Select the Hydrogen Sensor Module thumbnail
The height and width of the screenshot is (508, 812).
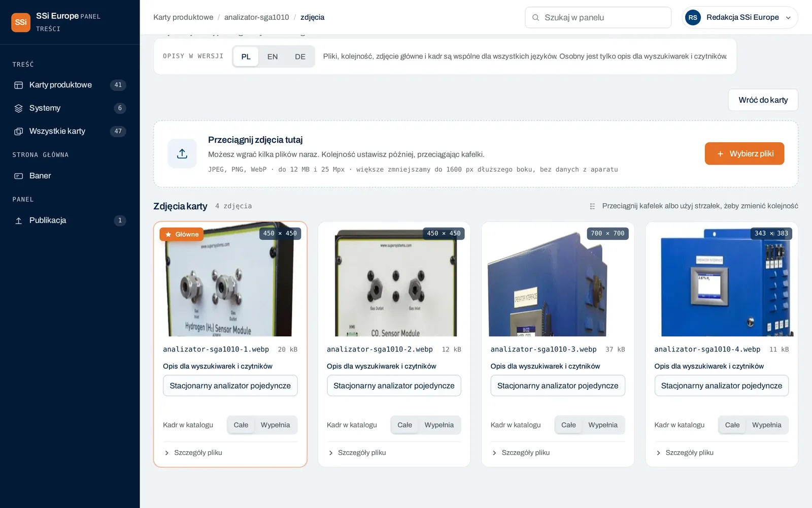click(x=230, y=279)
